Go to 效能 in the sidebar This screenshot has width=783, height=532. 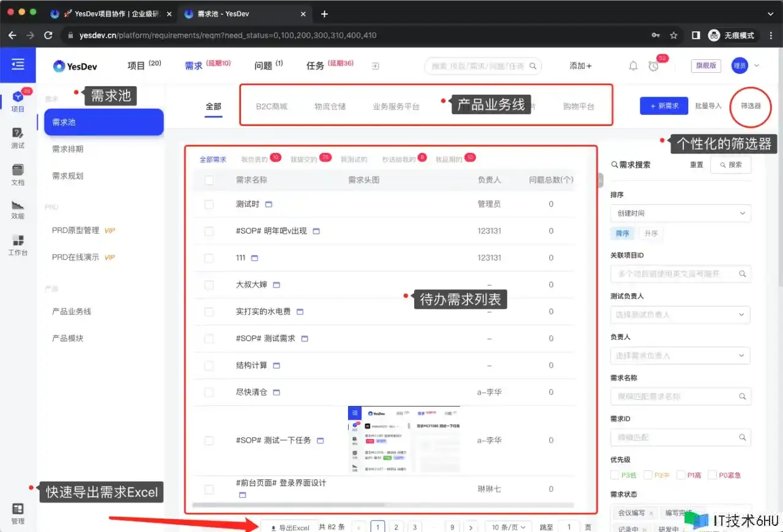pyautogui.click(x=18, y=209)
